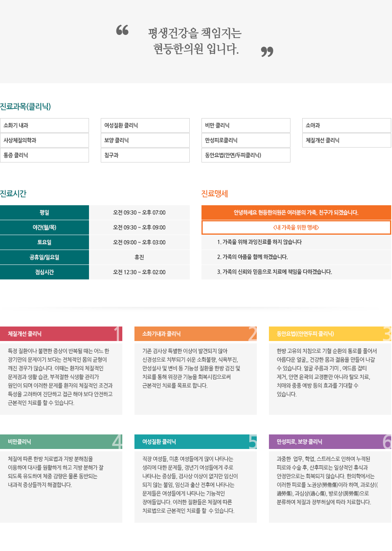The image size is (392, 551).
Task: Select the 소아과 list item
Action: point(347,126)
